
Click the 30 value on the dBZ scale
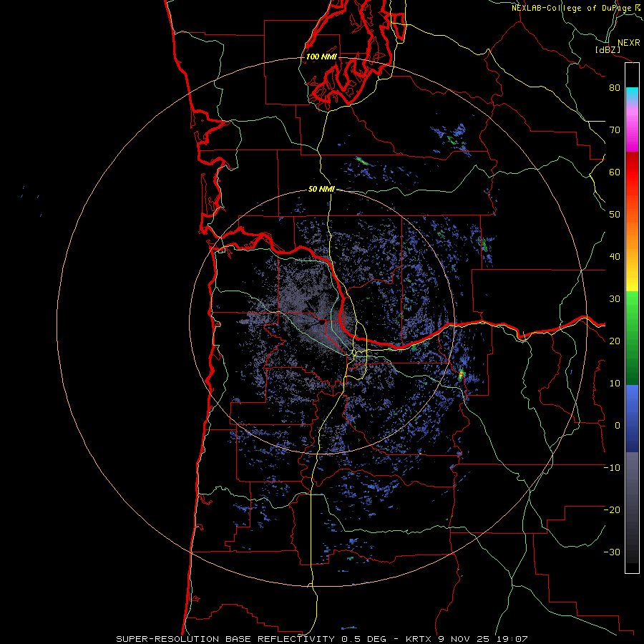click(615, 299)
